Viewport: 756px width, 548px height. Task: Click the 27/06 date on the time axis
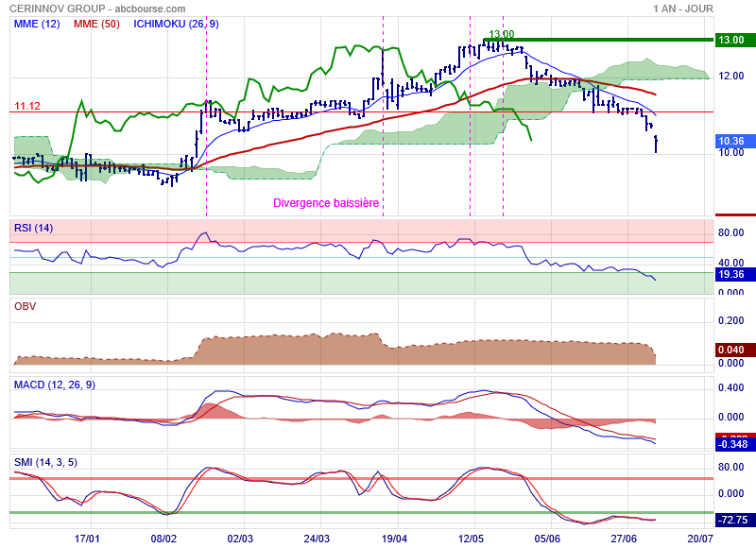[624, 539]
